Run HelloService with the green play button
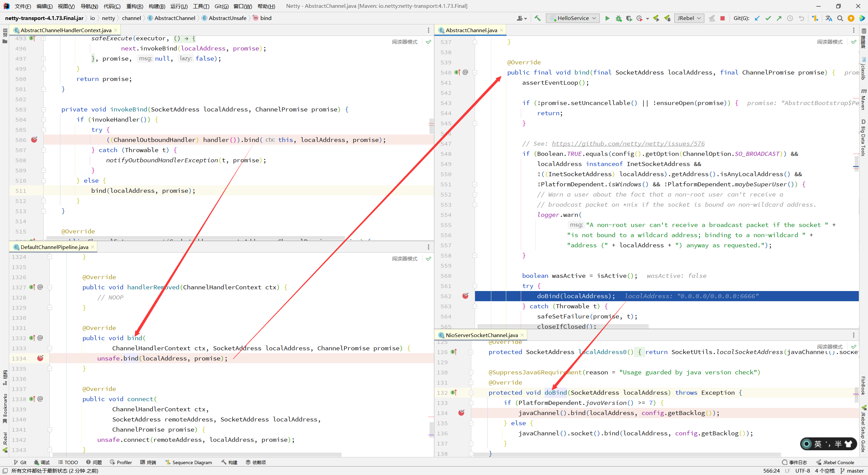The height and width of the screenshot is (475, 868). point(607,18)
